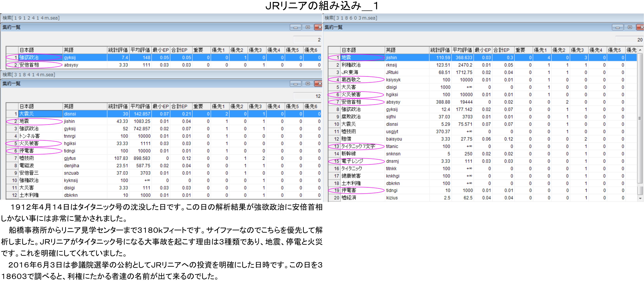The image size is (644, 284).
Task: Select the 葛西敬之 row in right table
Action: pos(351,80)
